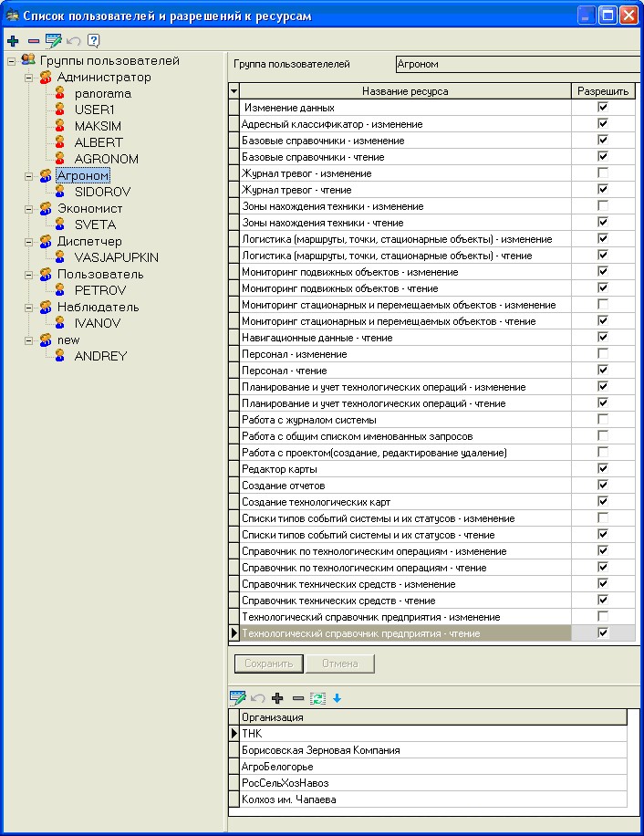Click the edit icon above the organization list
The image size is (644, 836).
pyautogui.click(x=238, y=698)
